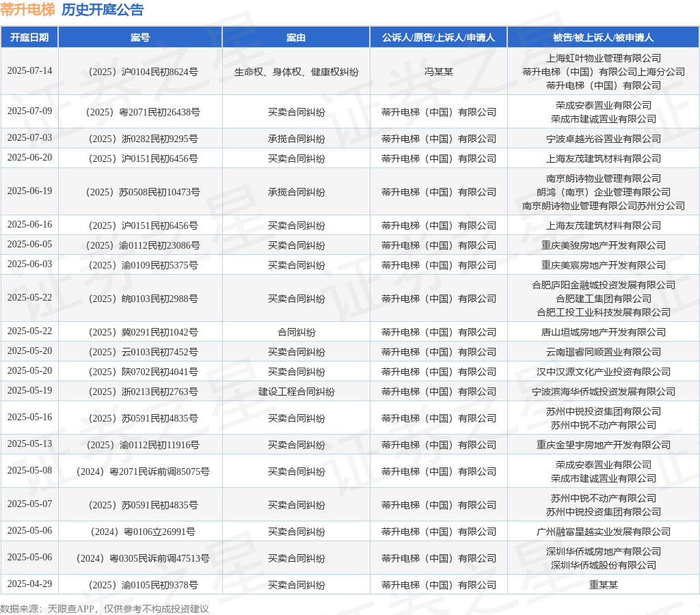700x615 pixels.
Task: Select case number (2025)渝0109民初5375号
Action: 143,265
